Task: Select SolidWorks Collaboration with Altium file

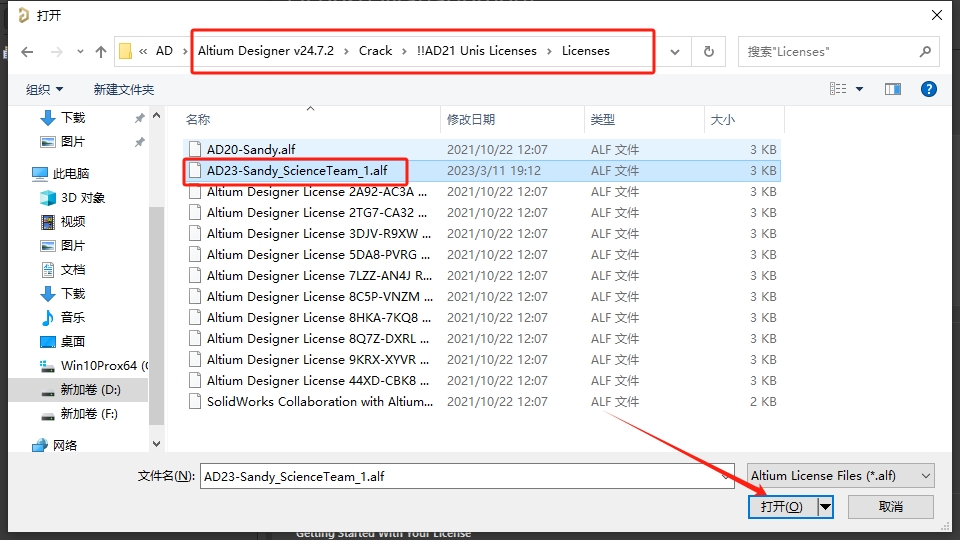Action: point(481,402)
